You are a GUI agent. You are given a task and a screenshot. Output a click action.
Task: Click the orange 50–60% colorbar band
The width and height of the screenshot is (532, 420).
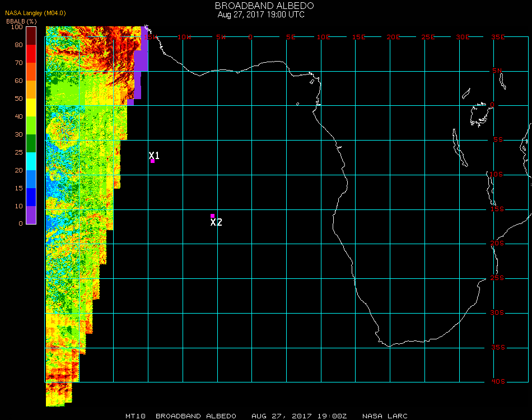(x=31, y=90)
